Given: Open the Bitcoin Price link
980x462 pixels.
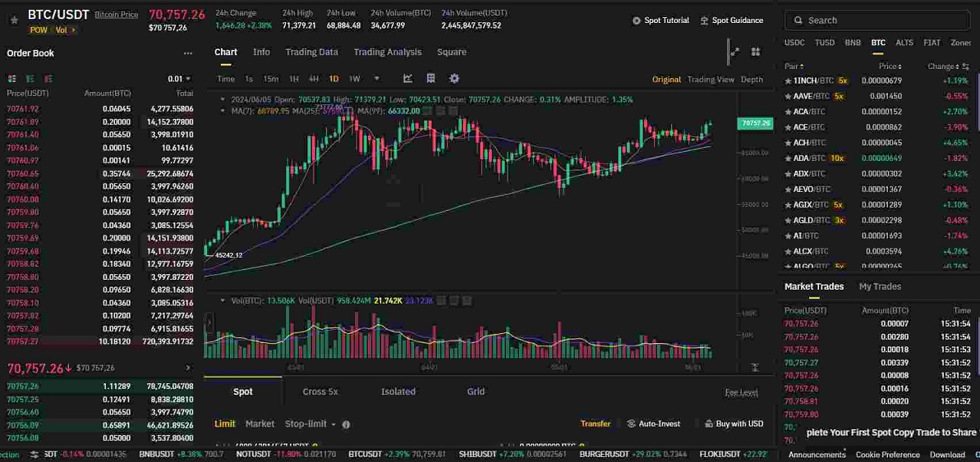Looking at the screenshot, I should [117, 14].
